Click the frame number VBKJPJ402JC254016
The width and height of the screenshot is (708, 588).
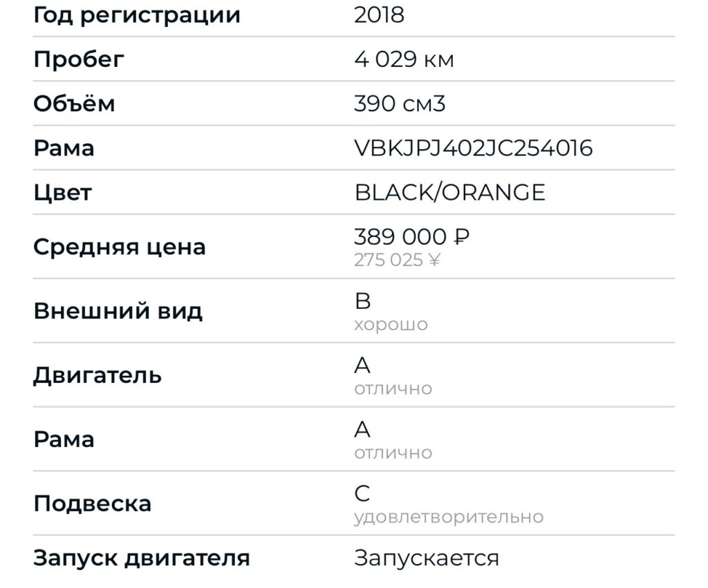473,148
